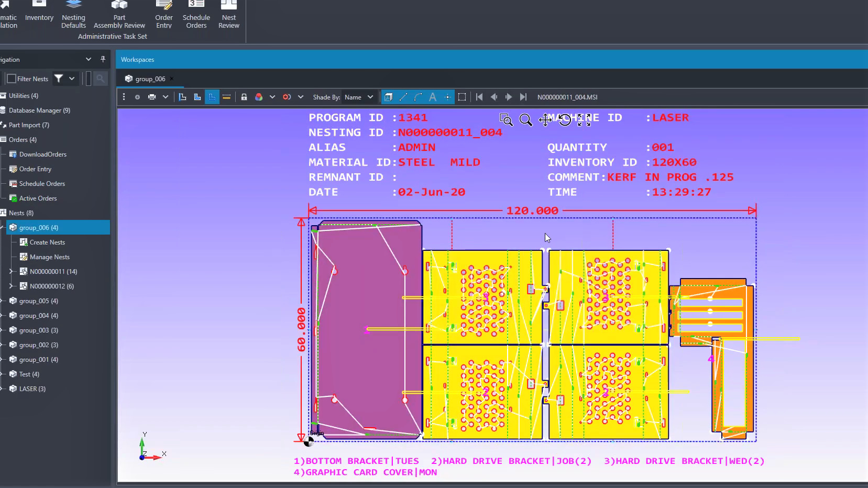Toggle the selection rectangle display icon

(x=462, y=97)
